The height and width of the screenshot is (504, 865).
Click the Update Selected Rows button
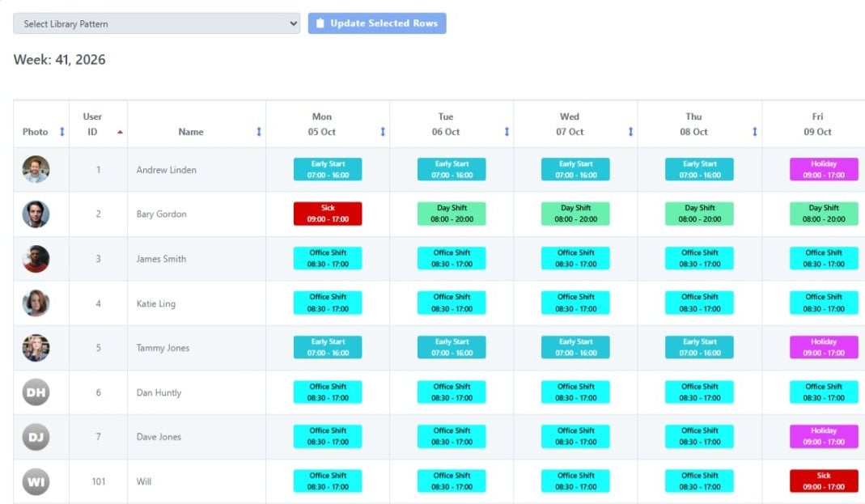pyautogui.click(x=377, y=23)
